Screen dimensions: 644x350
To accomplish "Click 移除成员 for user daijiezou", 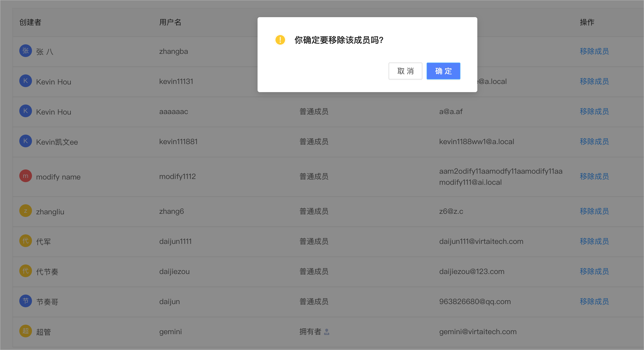I will tap(594, 271).
